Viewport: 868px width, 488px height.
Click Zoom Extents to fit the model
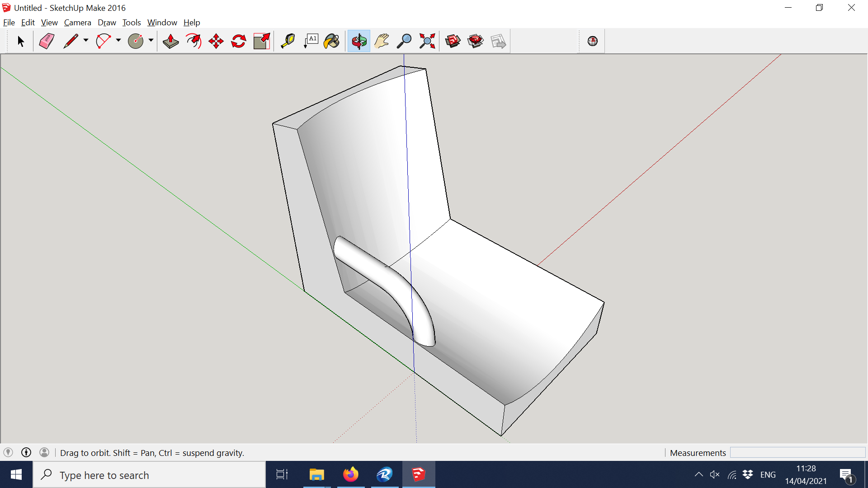click(427, 41)
